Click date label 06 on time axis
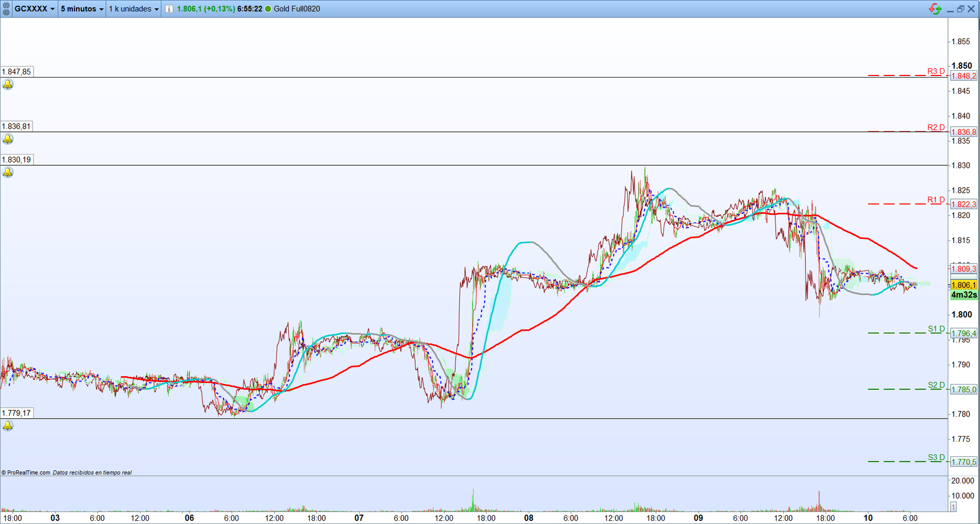980x524 pixels. click(189, 518)
